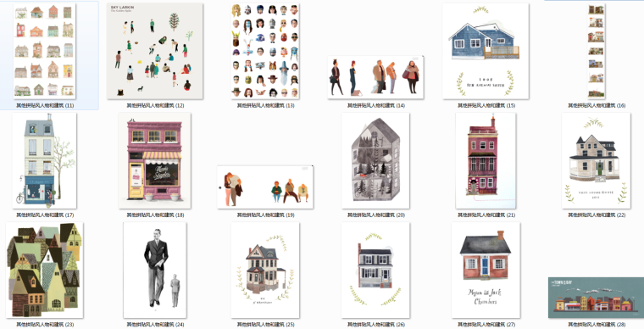This screenshot has height=329, width=644.
Task: Select the blue house with wreath image (15)
Action: click(486, 52)
